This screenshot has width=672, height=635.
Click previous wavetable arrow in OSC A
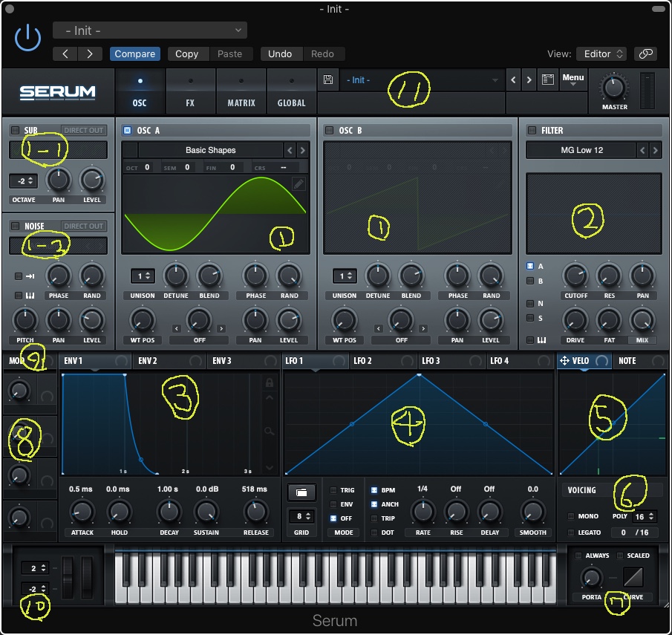(x=290, y=150)
